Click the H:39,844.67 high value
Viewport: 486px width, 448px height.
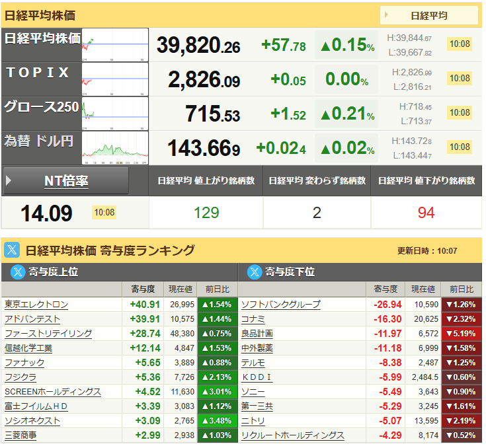click(x=409, y=38)
